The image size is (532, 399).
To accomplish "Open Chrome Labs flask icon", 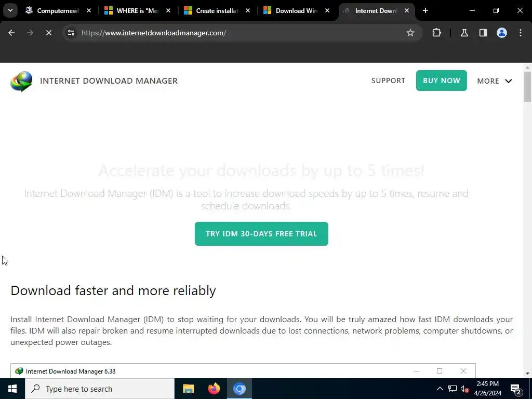I will click(x=464, y=33).
